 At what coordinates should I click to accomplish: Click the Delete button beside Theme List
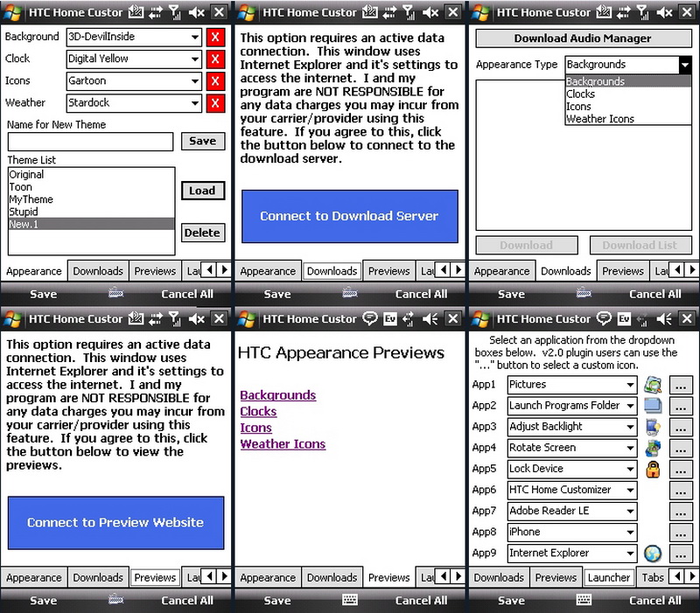[x=203, y=233]
